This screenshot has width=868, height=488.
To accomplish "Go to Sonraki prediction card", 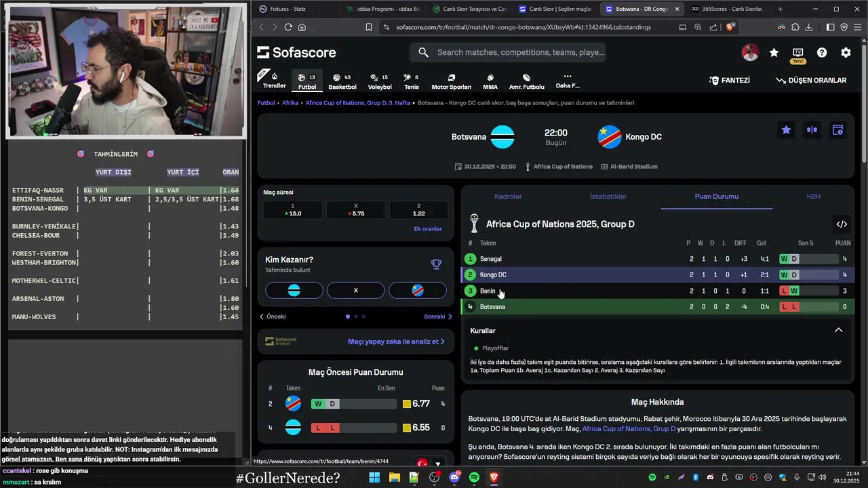I will pyautogui.click(x=438, y=317).
